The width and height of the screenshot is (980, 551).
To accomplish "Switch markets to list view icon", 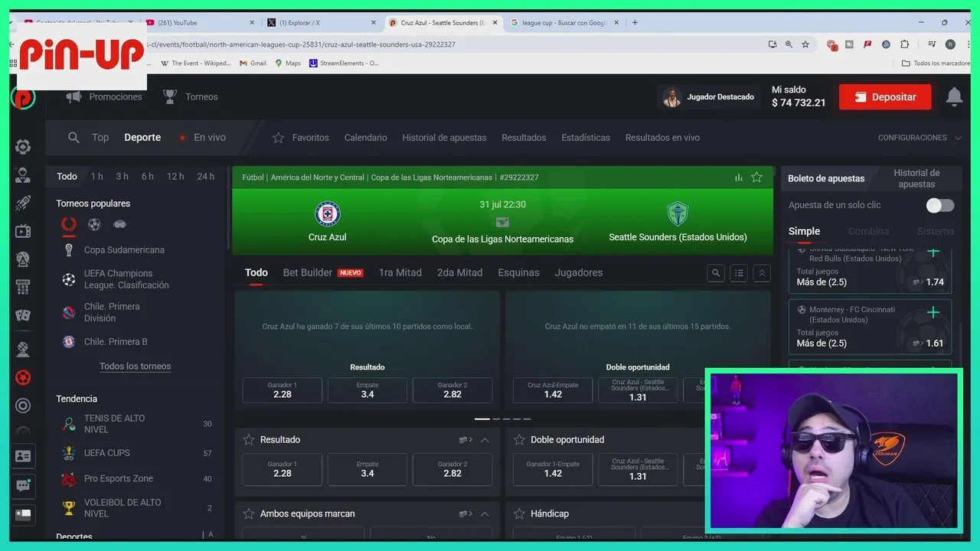I will (x=739, y=273).
